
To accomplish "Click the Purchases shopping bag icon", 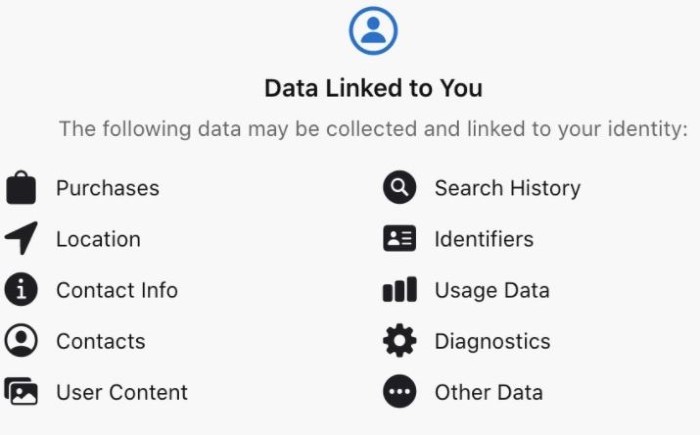I will click(x=21, y=187).
